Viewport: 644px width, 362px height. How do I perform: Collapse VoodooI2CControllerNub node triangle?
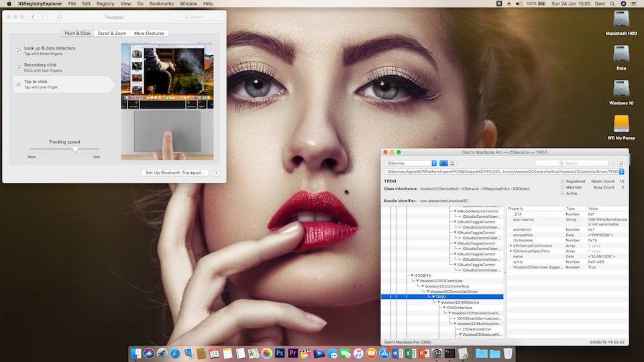pyautogui.click(x=423, y=286)
